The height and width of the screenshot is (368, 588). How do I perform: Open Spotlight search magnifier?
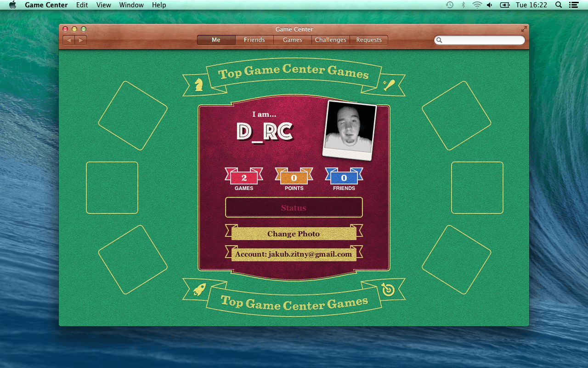point(559,5)
